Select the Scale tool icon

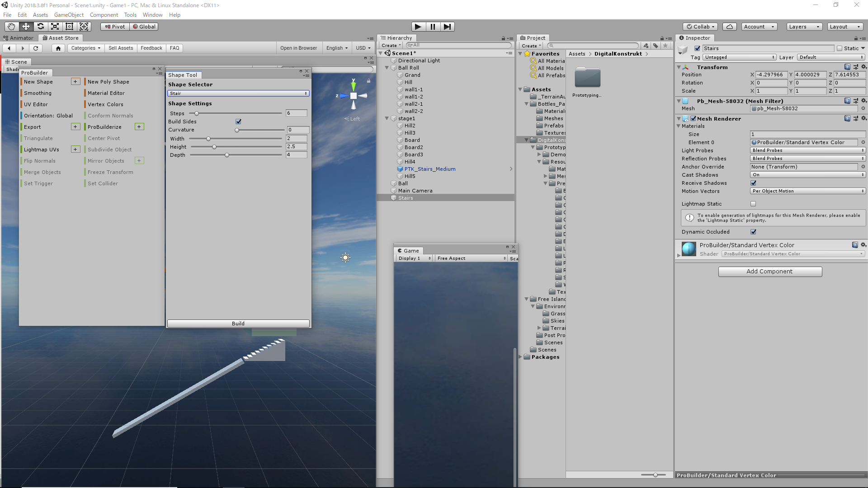55,27
